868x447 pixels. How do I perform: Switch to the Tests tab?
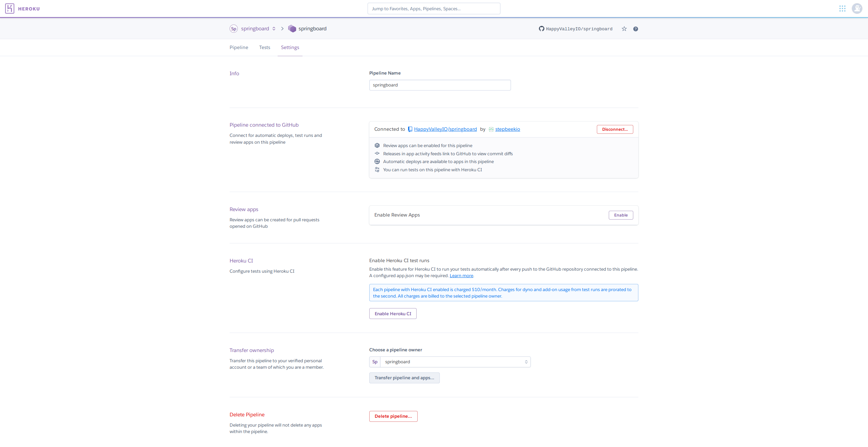pyautogui.click(x=264, y=47)
